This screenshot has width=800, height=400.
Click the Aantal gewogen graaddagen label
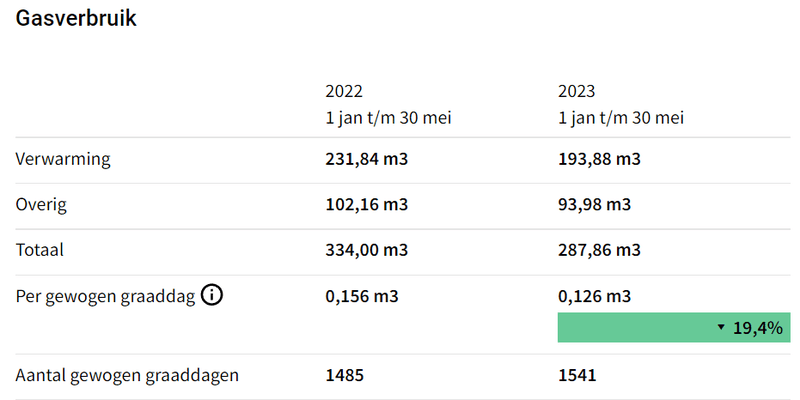click(127, 376)
